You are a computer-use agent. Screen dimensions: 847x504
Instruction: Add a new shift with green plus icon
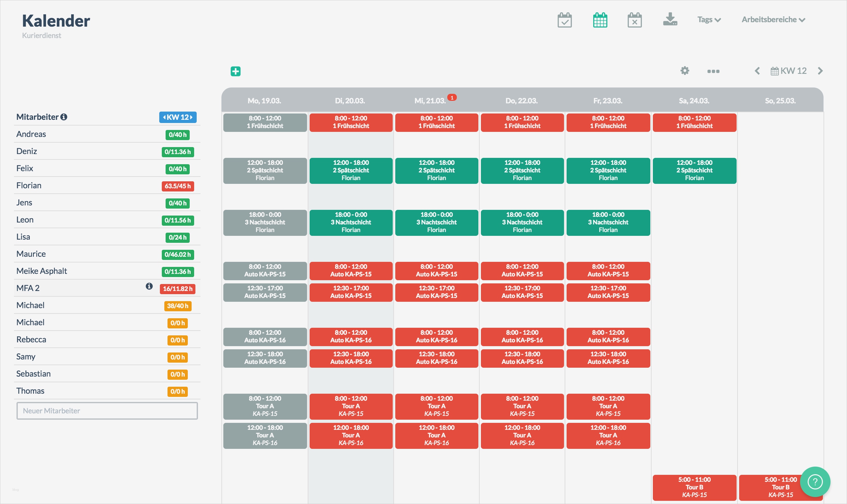coord(235,71)
